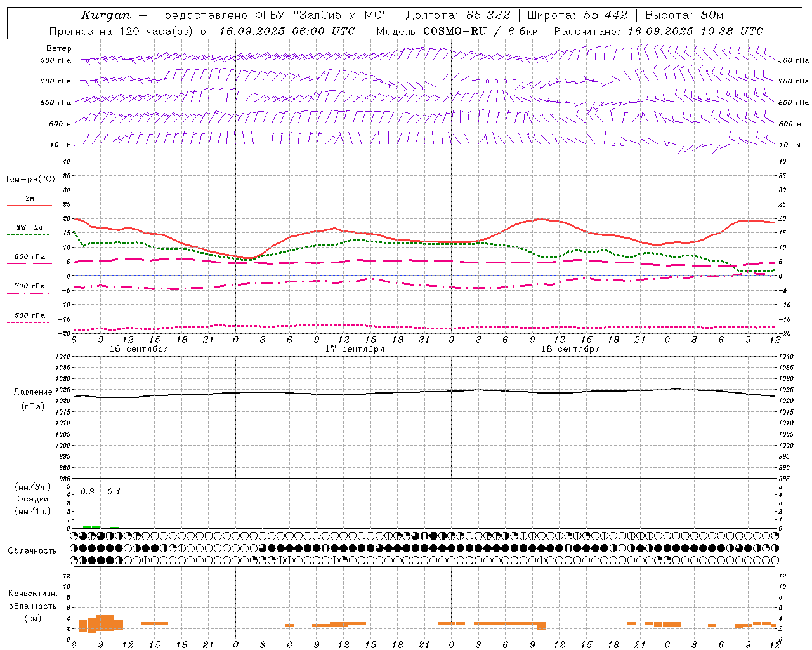Click the Осадки precipitation label
The height and width of the screenshot is (650, 812).
(34, 499)
